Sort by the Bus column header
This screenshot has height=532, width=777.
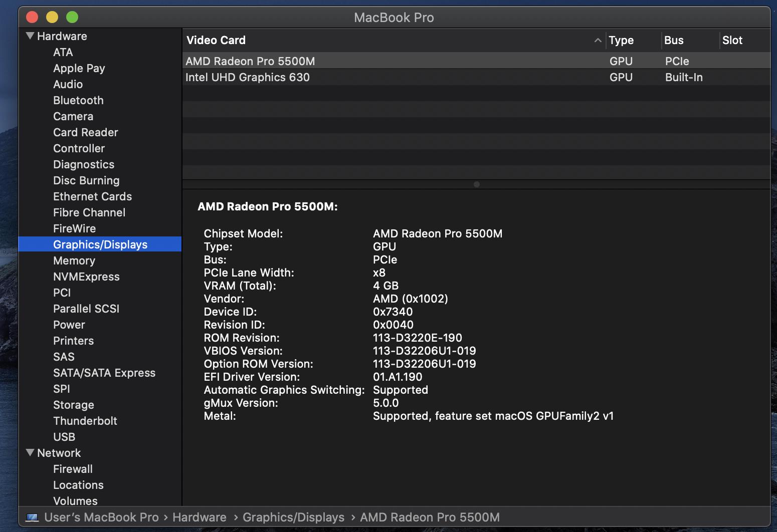(x=674, y=41)
